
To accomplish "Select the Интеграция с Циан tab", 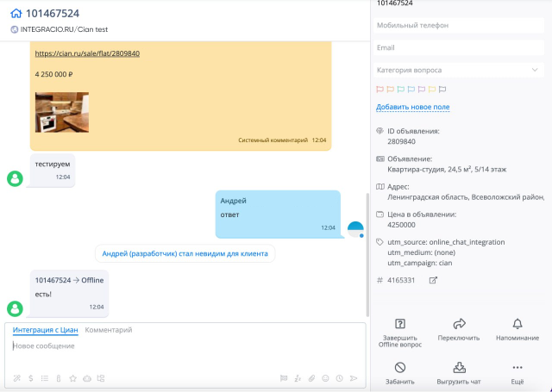I will pos(46,330).
